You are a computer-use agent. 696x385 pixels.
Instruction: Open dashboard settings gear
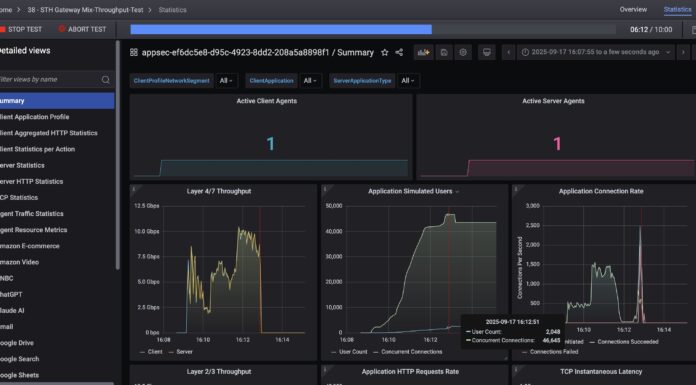(463, 52)
